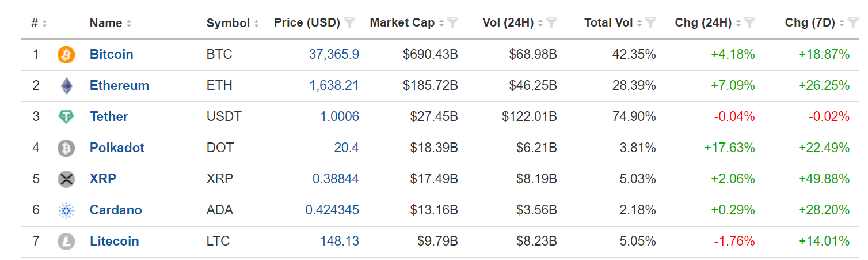This screenshot has height=260, width=868.
Task: Click the Tether logo icon
Action: 66,117
